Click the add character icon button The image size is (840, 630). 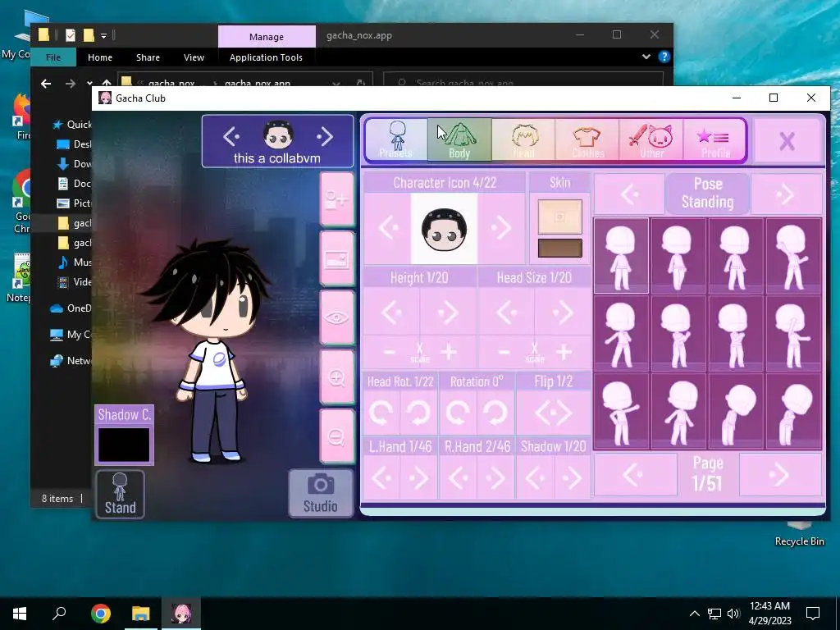pos(337,199)
